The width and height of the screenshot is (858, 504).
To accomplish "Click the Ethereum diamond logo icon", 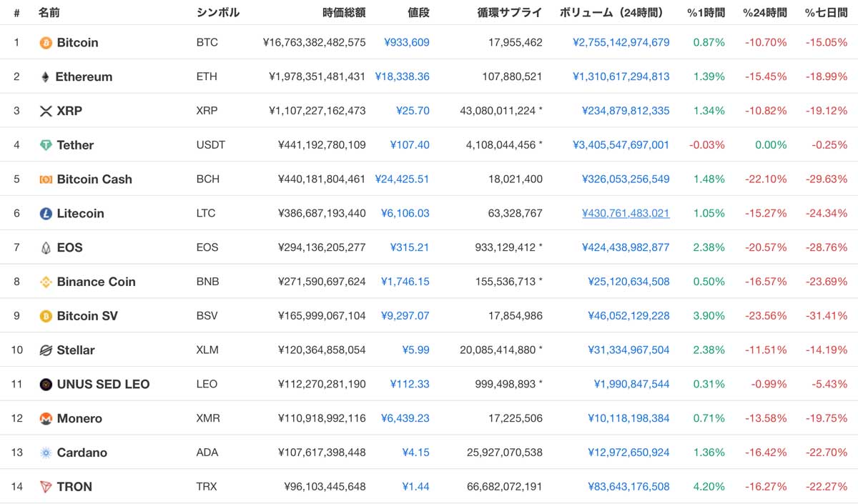I will coord(46,77).
